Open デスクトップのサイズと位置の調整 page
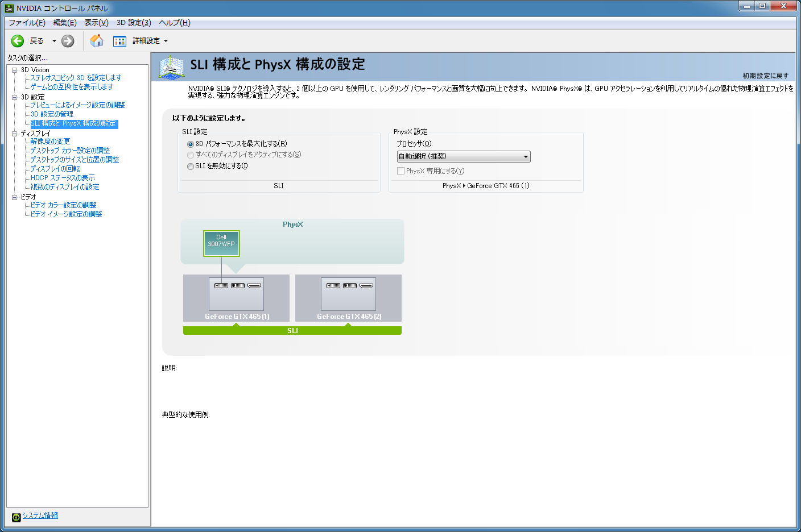 coord(75,160)
